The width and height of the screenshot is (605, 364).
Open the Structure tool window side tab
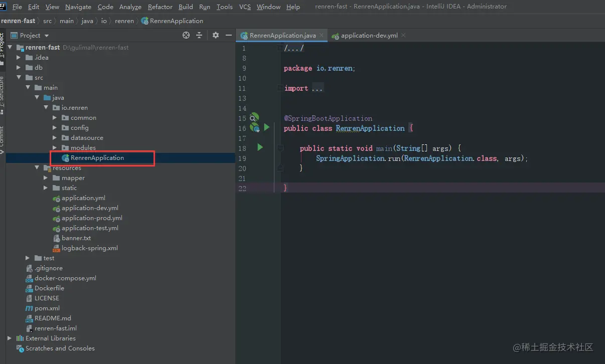(3, 94)
